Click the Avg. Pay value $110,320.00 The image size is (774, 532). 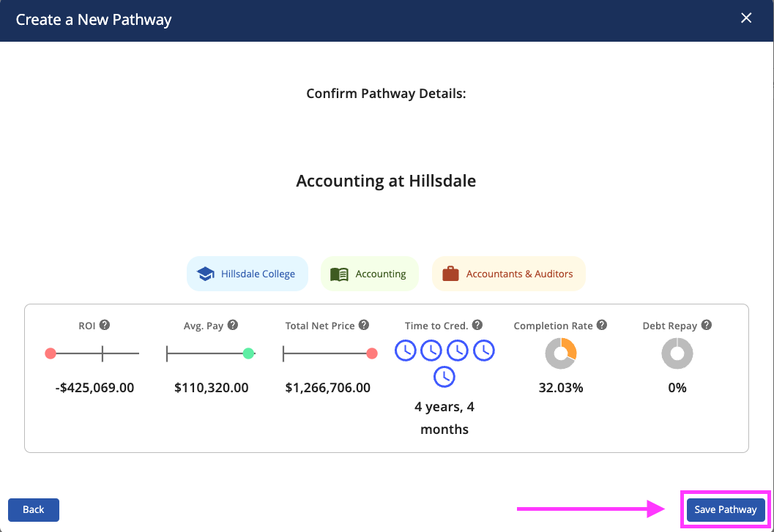212,388
